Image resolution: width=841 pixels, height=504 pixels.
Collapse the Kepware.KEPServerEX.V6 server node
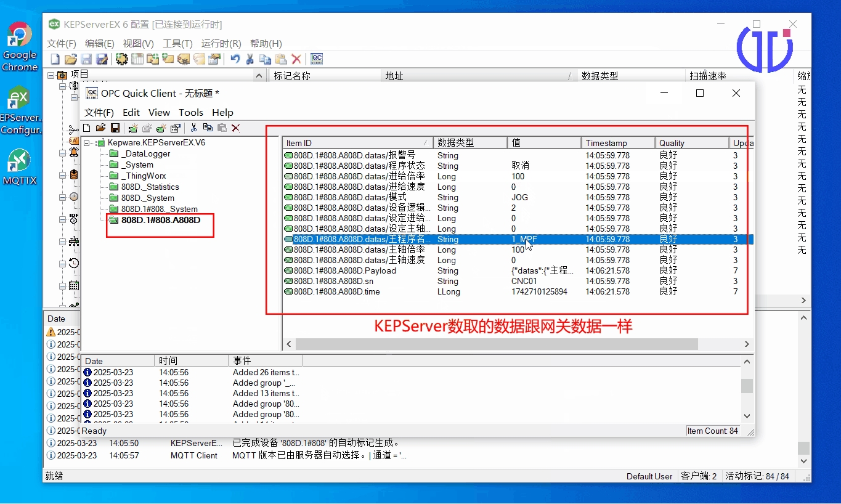(87, 143)
